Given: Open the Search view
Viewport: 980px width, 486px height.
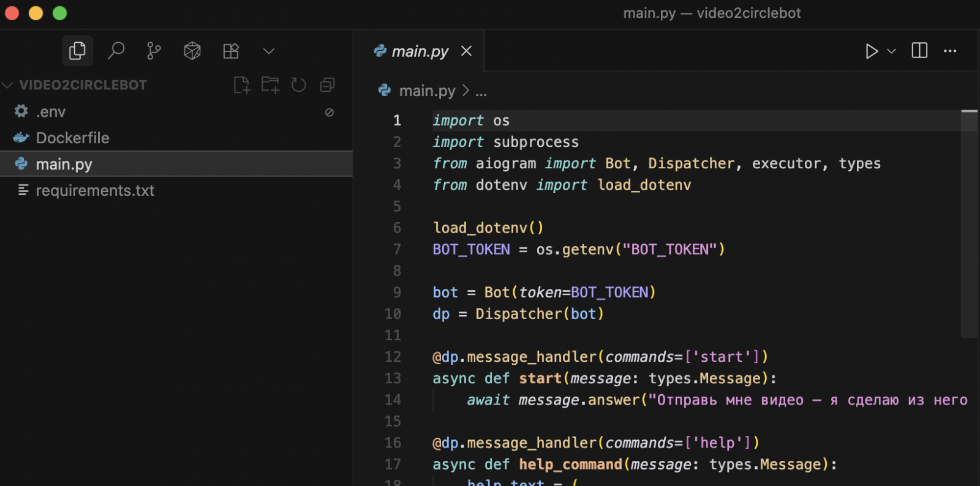Looking at the screenshot, I should pyautogui.click(x=116, y=51).
